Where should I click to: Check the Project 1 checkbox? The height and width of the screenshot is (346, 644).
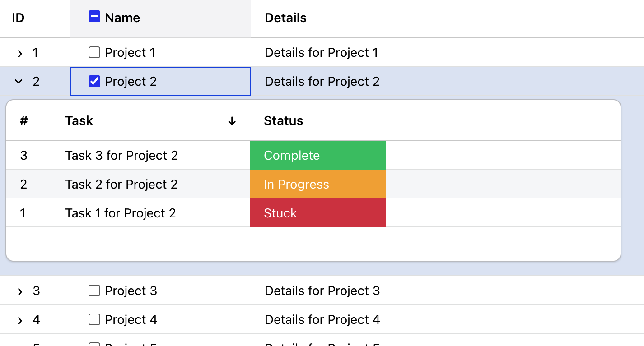(94, 52)
